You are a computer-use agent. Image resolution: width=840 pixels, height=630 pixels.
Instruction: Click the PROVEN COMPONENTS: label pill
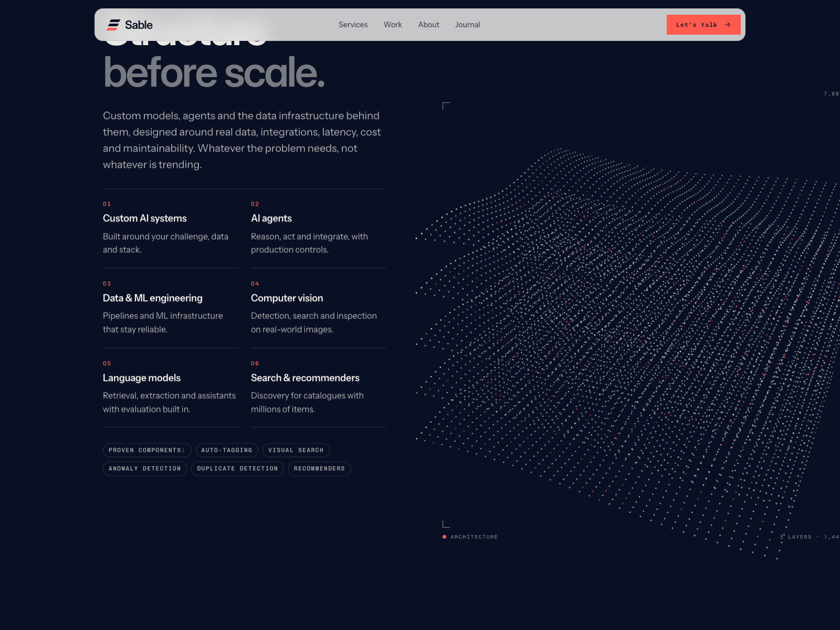(147, 450)
